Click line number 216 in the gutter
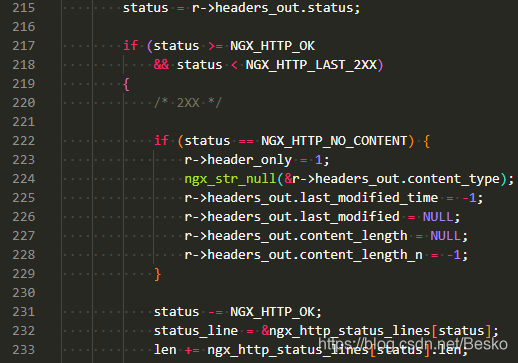518x363 pixels. (x=23, y=27)
